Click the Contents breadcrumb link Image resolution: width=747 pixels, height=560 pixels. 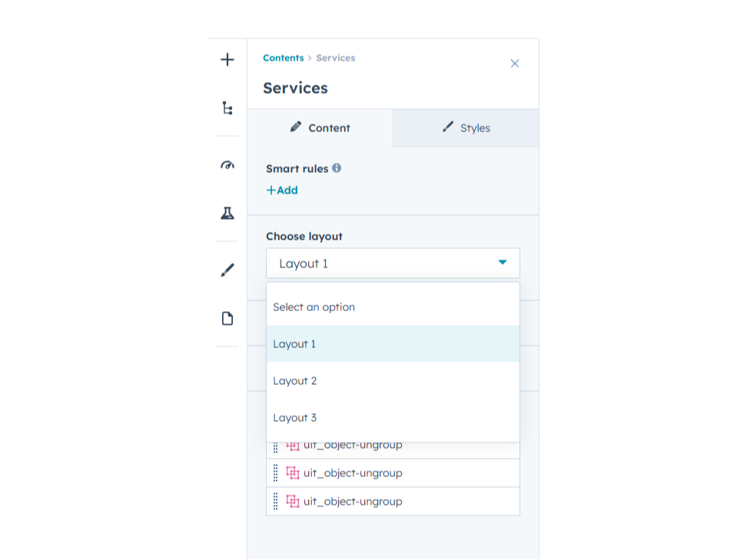point(284,58)
